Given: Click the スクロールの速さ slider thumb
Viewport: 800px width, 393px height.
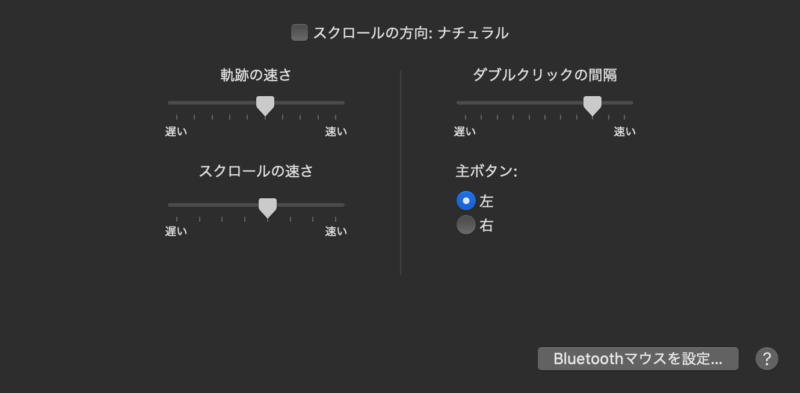Looking at the screenshot, I should point(267,208).
